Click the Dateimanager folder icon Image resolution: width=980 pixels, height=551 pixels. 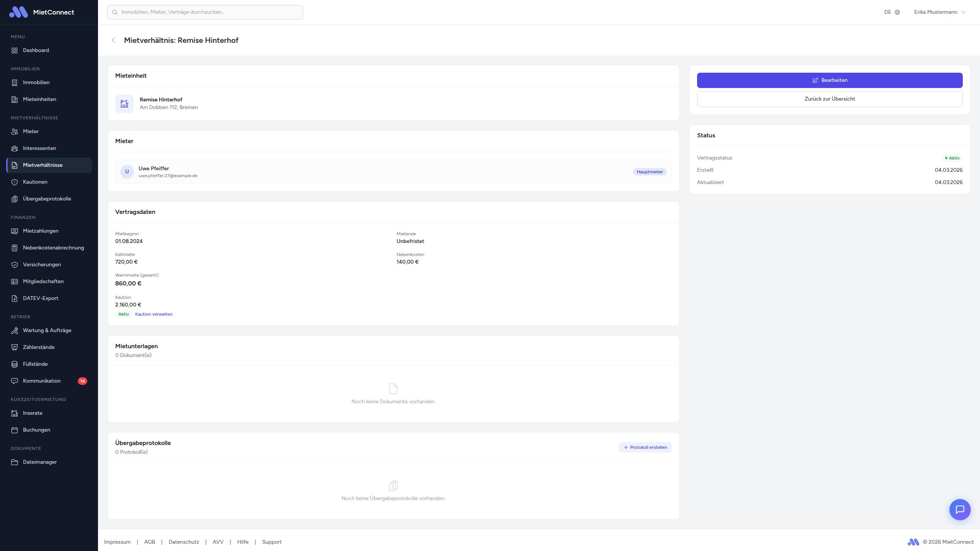point(15,462)
